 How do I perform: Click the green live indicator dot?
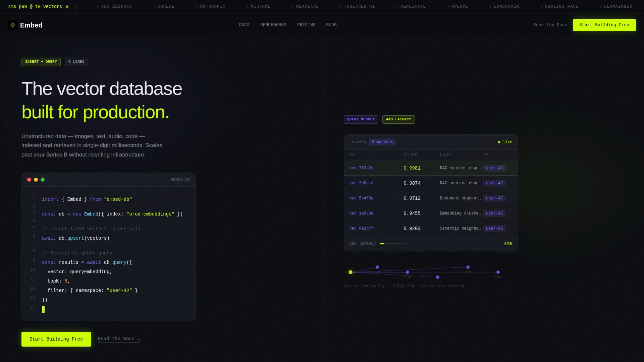point(499,142)
